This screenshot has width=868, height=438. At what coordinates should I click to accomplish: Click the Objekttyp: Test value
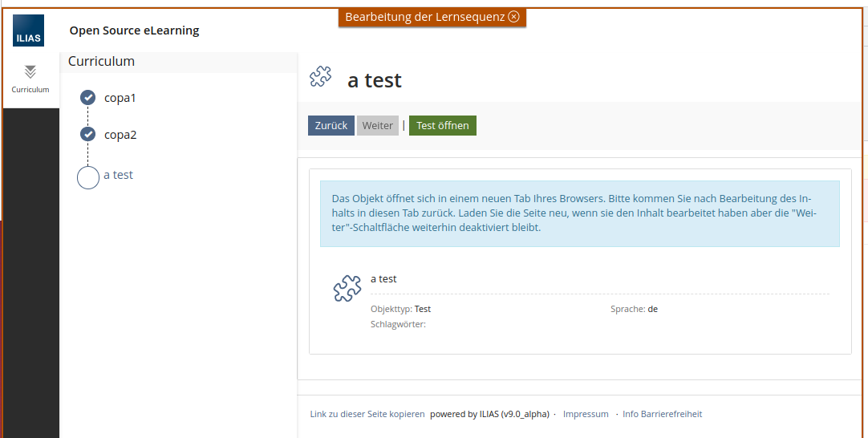[423, 309]
